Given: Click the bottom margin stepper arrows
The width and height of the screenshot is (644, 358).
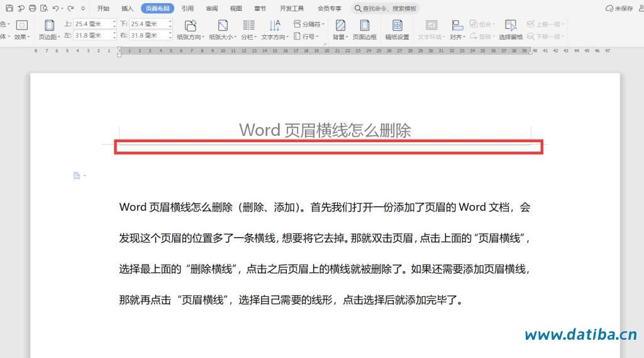Looking at the screenshot, I should pyautogui.click(x=170, y=24).
